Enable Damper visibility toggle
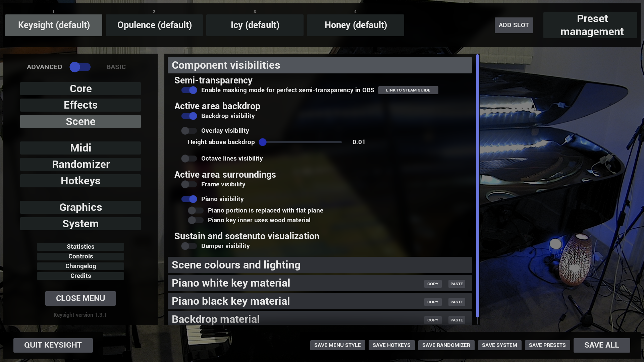The width and height of the screenshot is (644, 362). (x=189, y=246)
